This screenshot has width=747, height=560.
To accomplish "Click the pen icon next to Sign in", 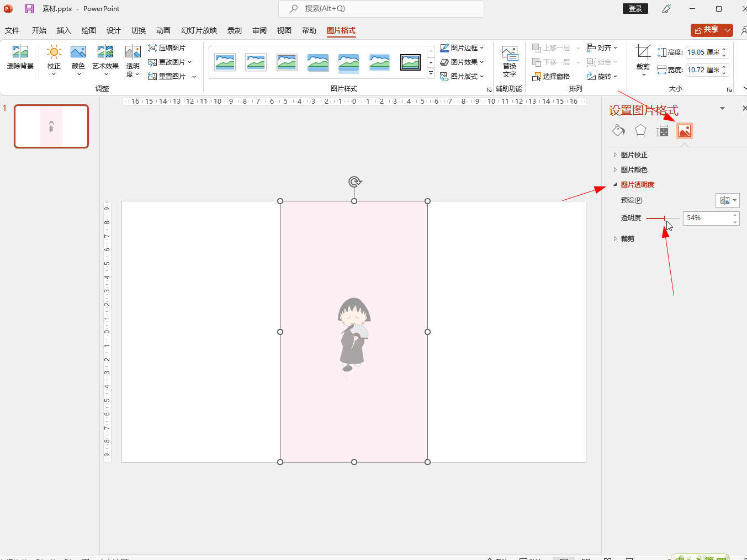I will click(x=666, y=9).
